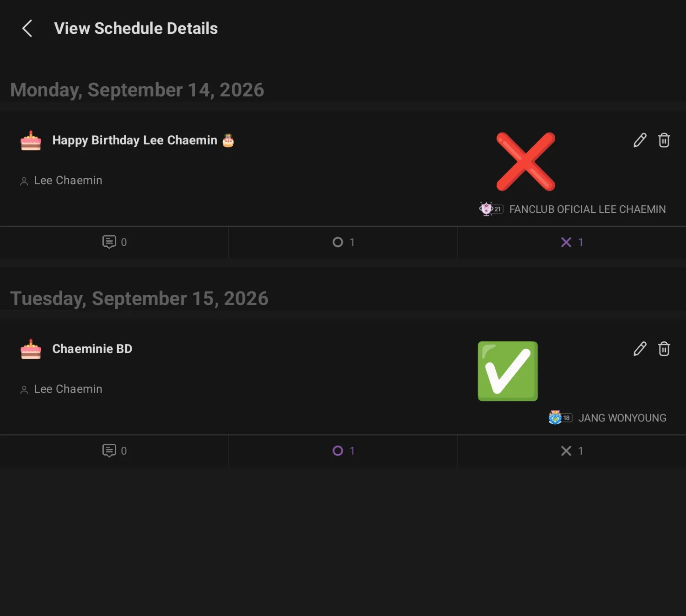This screenshot has height=616, width=686.
Task: Click the level 21 badge icon
Action: (x=491, y=209)
